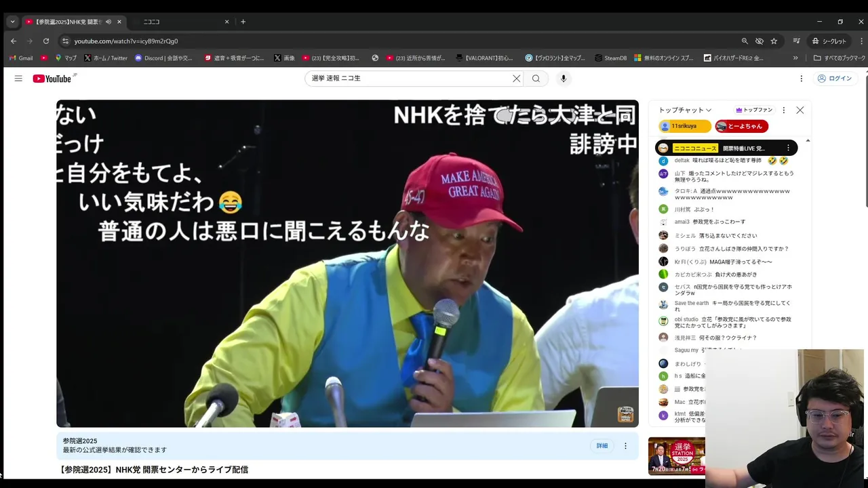Click the channel watermark in video corner
Image resolution: width=868 pixels, height=488 pixels.
tap(625, 414)
